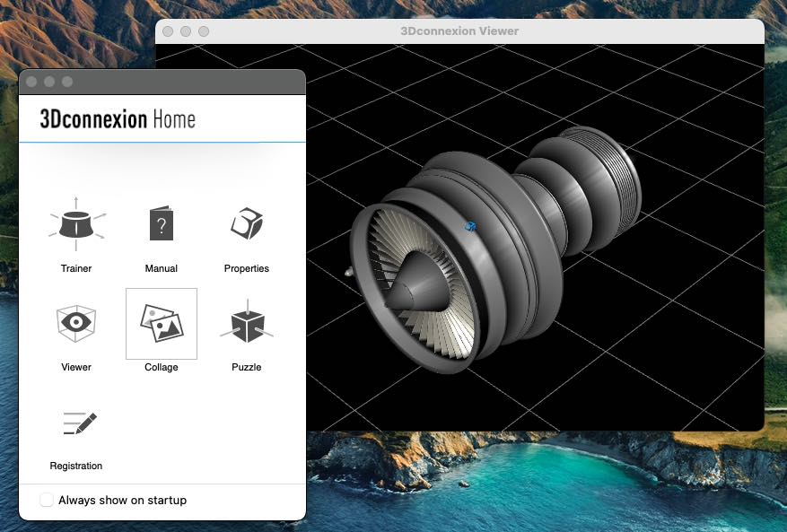Open the Trainer app icon
The image size is (787, 532).
76,224
